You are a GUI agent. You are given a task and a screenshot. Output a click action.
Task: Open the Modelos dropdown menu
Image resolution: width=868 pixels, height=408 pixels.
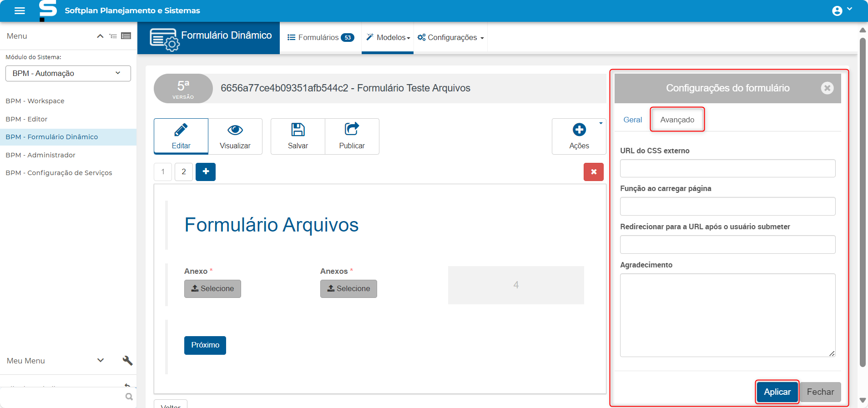[x=388, y=37]
